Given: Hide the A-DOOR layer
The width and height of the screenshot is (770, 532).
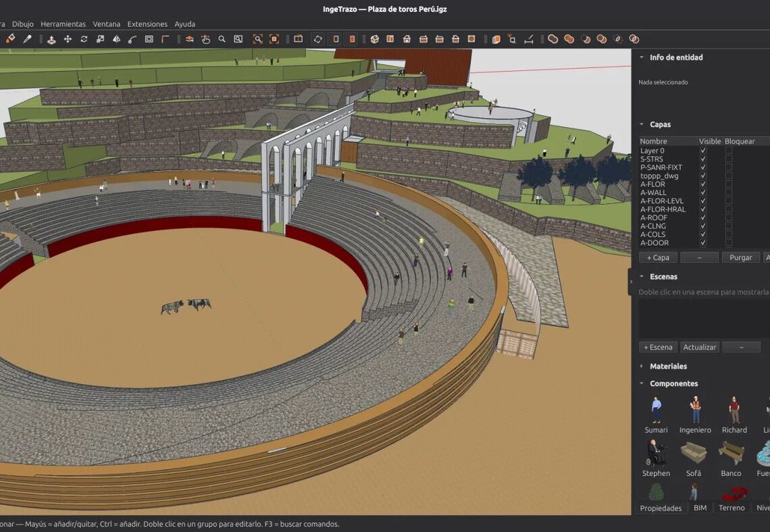Looking at the screenshot, I should [x=703, y=242].
